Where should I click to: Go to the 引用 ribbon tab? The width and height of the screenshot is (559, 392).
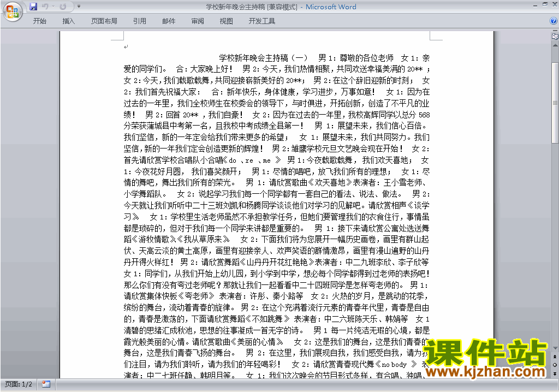tap(139, 21)
